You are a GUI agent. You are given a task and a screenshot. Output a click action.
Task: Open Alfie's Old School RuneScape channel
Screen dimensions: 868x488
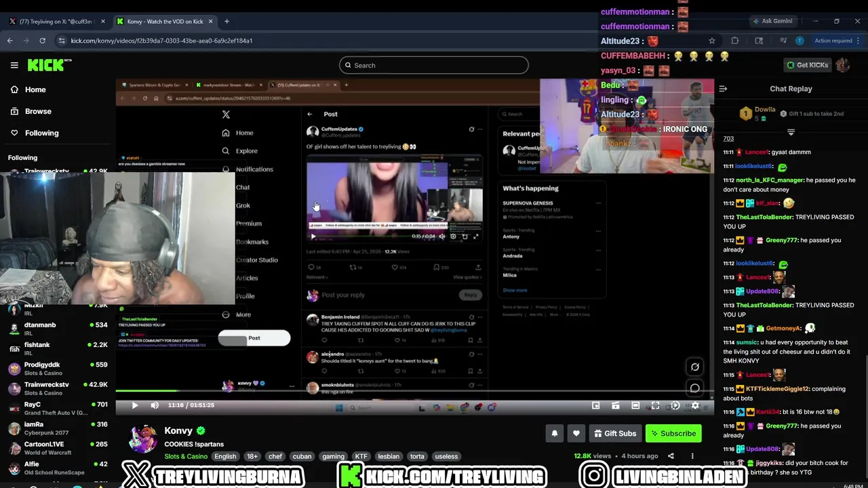coord(58,468)
